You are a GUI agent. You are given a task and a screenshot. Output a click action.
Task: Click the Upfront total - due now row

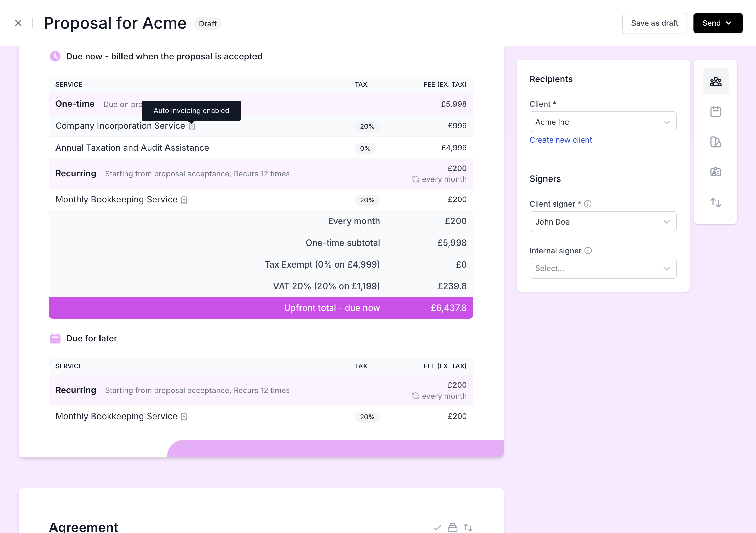pos(261,308)
